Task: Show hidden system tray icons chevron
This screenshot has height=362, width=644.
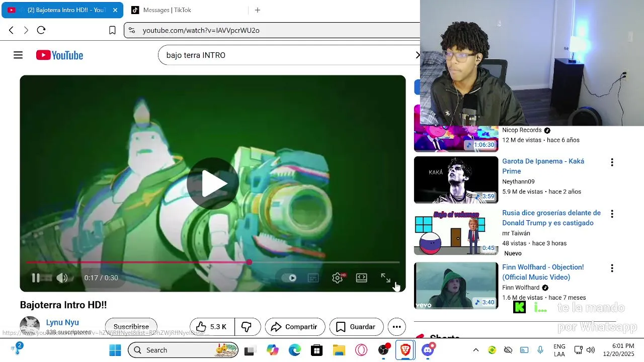Action: (x=476, y=350)
